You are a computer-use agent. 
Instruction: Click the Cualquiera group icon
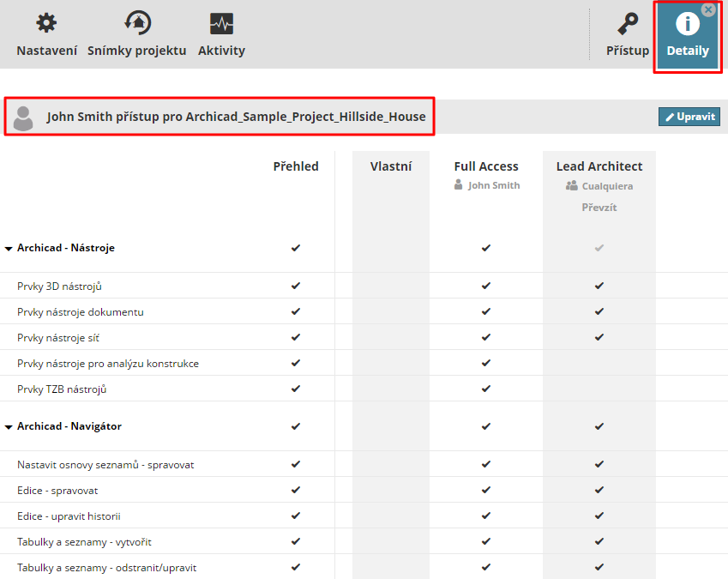point(572,185)
